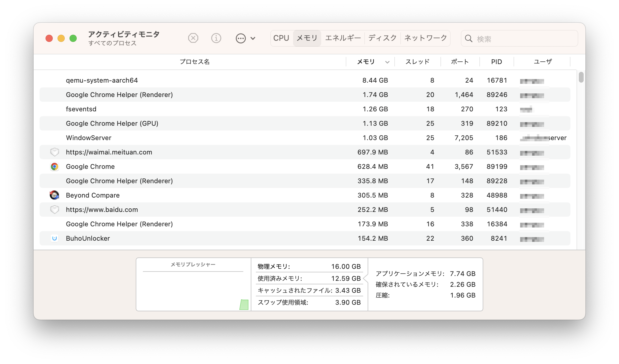Click the 3,567 ports value
The height and width of the screenshot is (364, 619).
coord(464,166)
